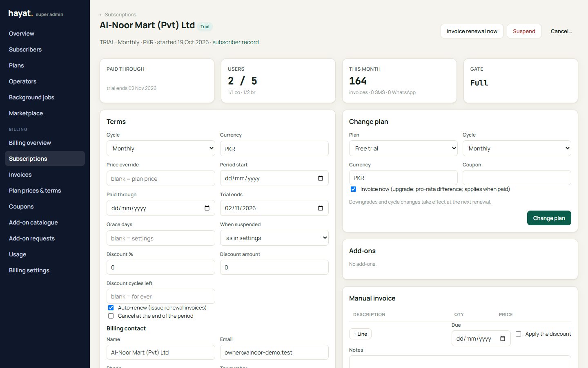This screenshot has width=588, height=368.
Task: Click Invoice renewal now button
Action: coord(472,31)
